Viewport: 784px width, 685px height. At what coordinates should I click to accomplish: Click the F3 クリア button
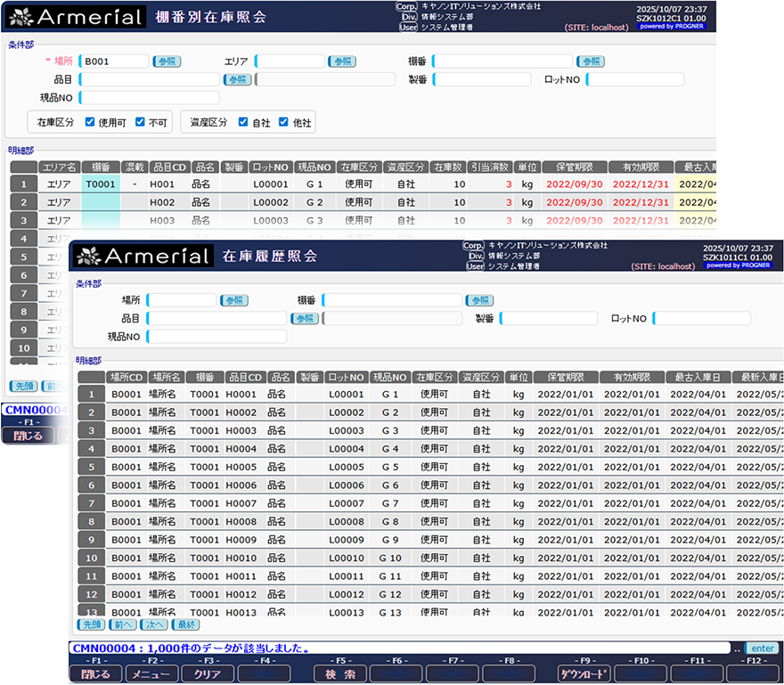click(x=207, y=673)
